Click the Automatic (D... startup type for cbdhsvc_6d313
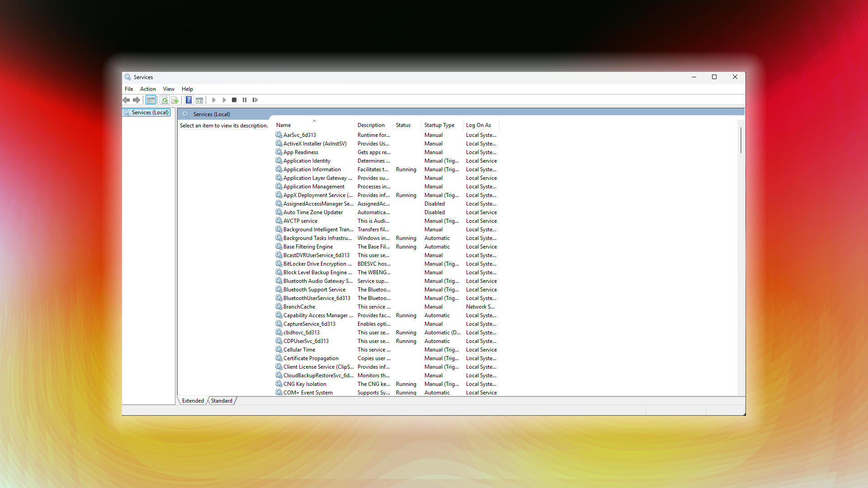The width and height of the screenshot is (868, 488). (442, 333)
